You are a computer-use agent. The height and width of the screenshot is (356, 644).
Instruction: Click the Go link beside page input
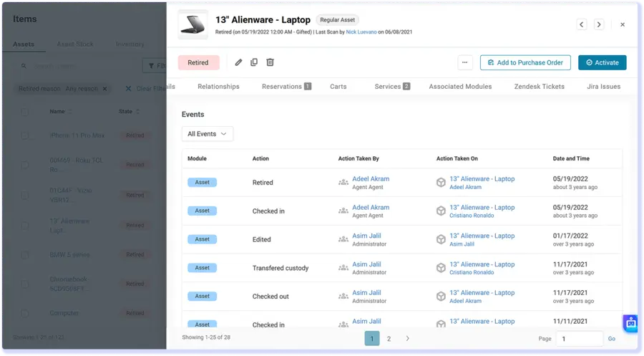[x=612, y=339]
